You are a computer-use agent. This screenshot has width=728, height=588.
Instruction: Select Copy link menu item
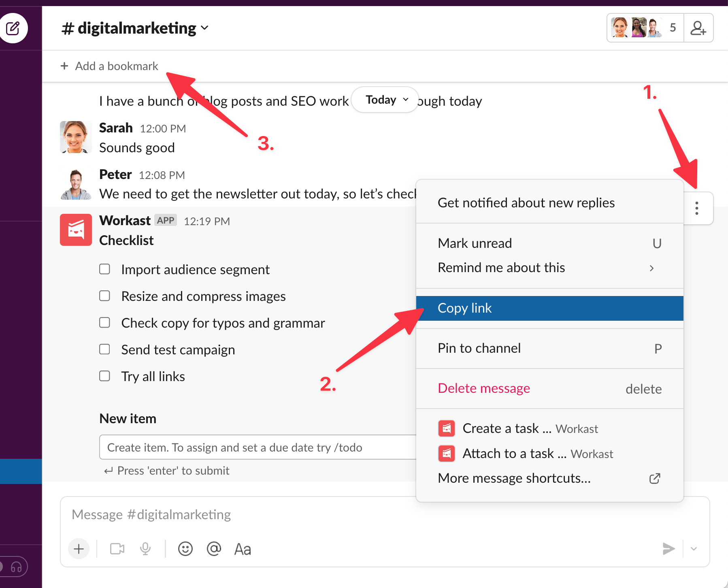(549, 308)
